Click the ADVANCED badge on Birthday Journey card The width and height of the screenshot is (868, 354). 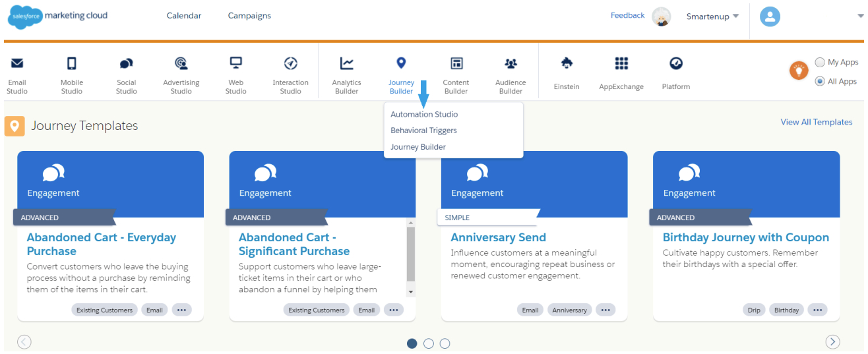click(699, 218)
